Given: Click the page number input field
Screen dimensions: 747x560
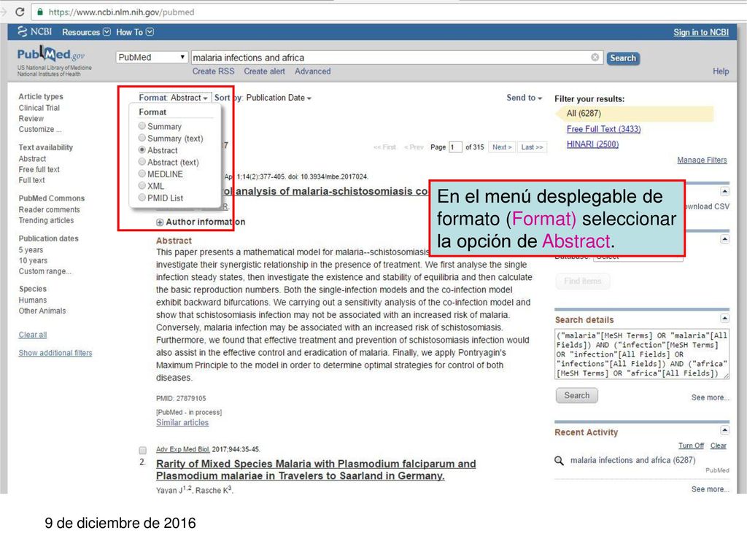Looking at the screenshot, I should coord(455,147).
